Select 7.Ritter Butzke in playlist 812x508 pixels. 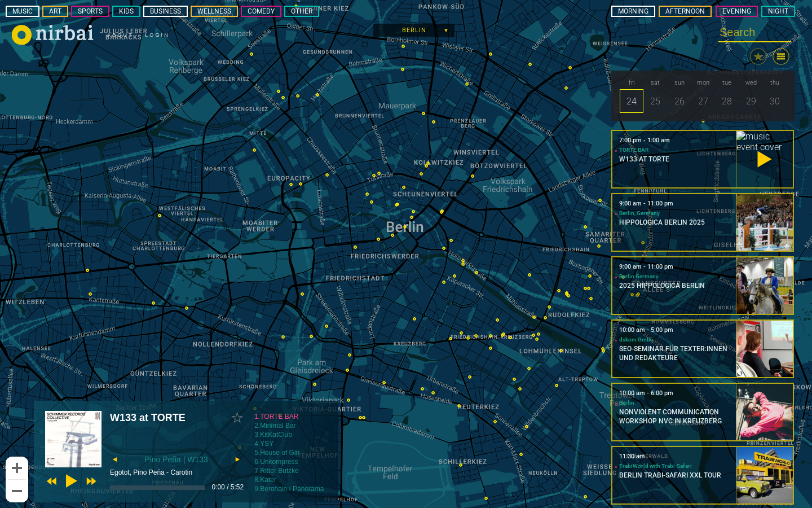click(x=276, y=471)
